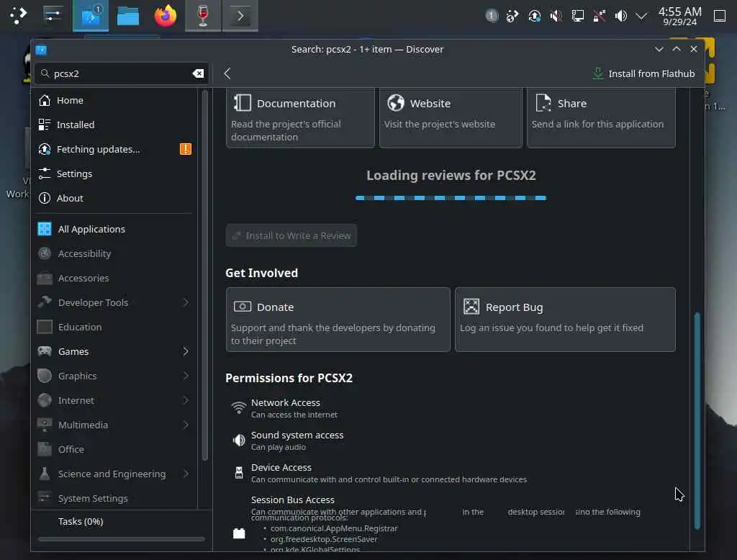Image resolution: width=737 pixels, height=560 pixels.
Task: Select the Accessories category
Action: click(114, 278)
